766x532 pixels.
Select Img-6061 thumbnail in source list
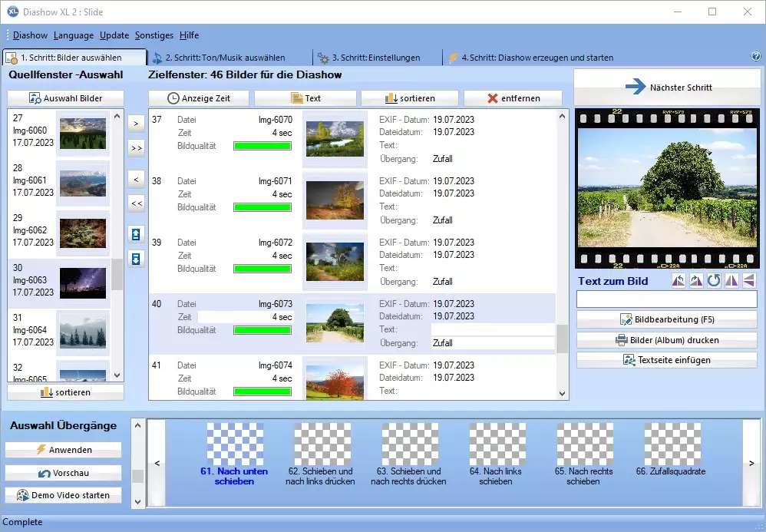pyautogui.click(x=82, y=183)
